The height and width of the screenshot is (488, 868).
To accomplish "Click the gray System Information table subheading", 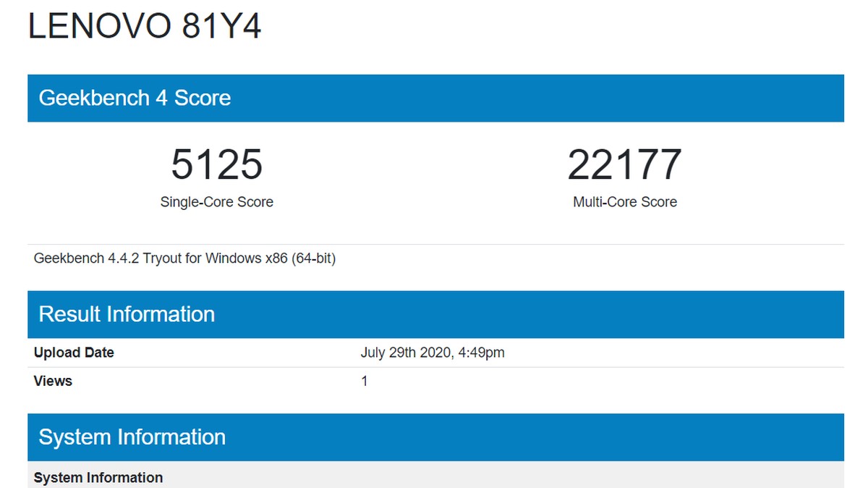I will click(98, 478).
